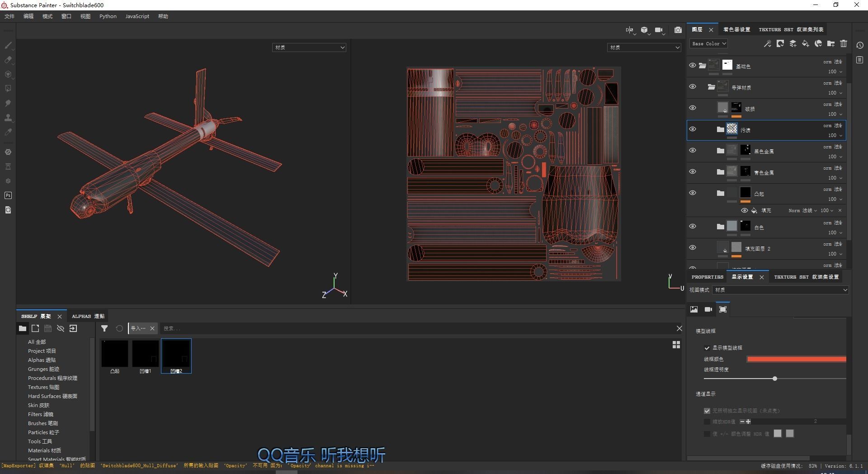Screen dimensions: 868x474
Task: Open the symmetry settings icon above viewport
Action: [630, 30]
